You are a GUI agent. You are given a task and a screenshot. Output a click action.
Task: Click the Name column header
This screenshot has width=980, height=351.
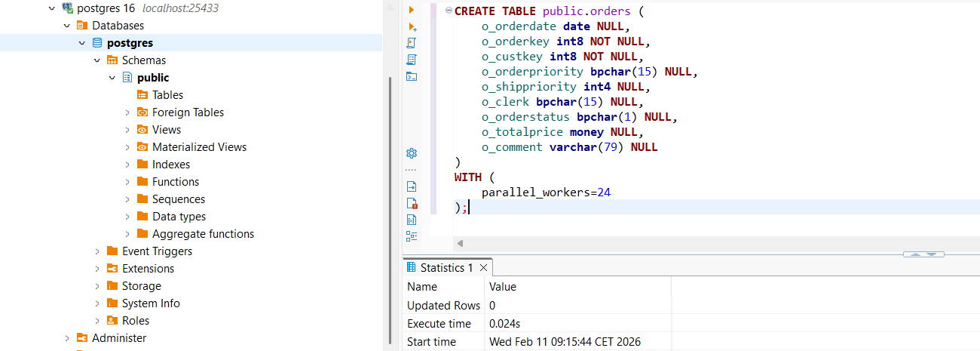click(443, 287)
